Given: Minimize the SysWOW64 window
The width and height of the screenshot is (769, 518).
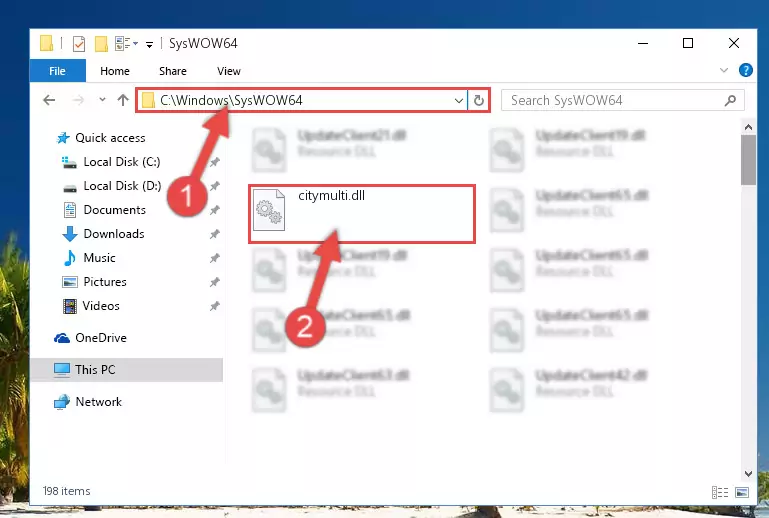Looking at the screenshot, I should pyautogui.click(x=643, y=43).
